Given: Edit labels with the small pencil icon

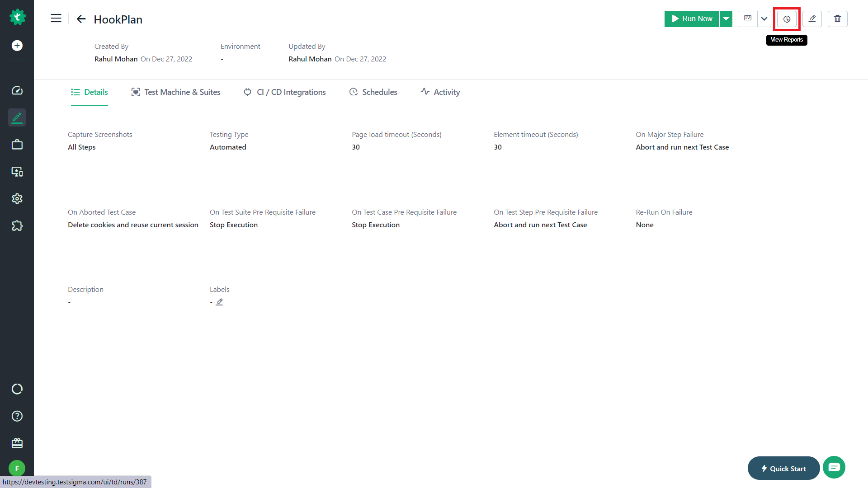Looking at the screenshot, I should [219, 302].
